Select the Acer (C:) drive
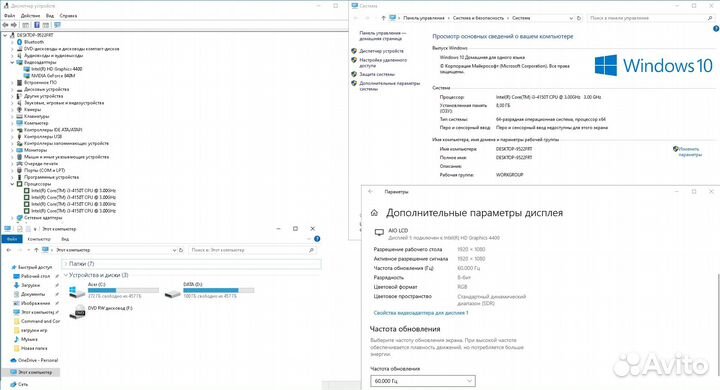Viewport: 720px width, 390px height. (x=114, y=290)
